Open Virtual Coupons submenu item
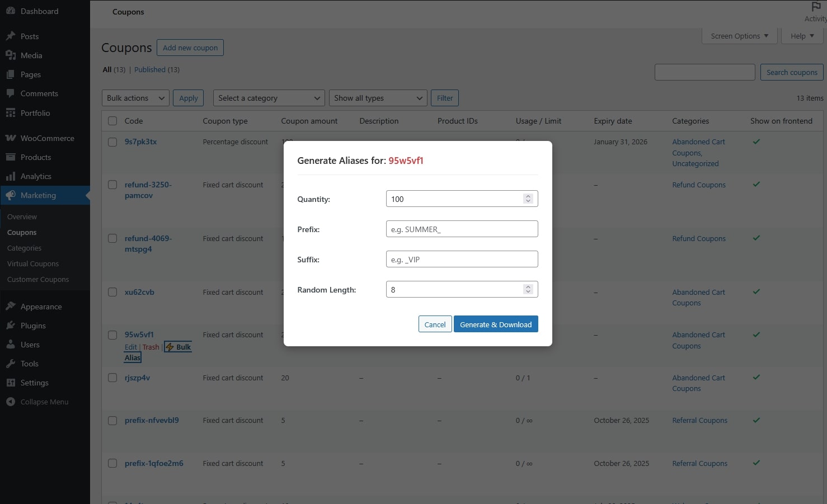This screenshot has height=504, width=827. (x=33, y=263)
